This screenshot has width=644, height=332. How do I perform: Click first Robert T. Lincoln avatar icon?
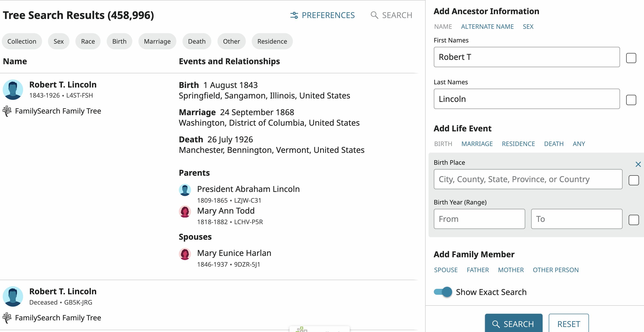(13, 90)
